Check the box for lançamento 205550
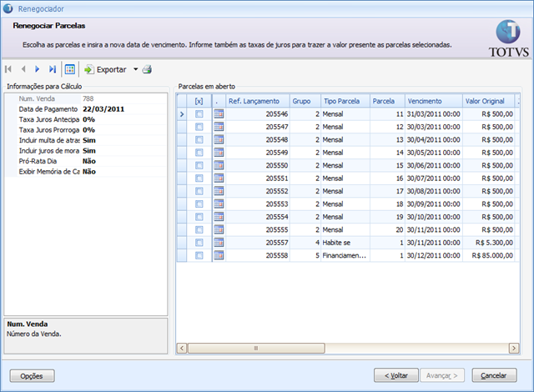This screenshot has width=534, height=392. click(199, 165)
